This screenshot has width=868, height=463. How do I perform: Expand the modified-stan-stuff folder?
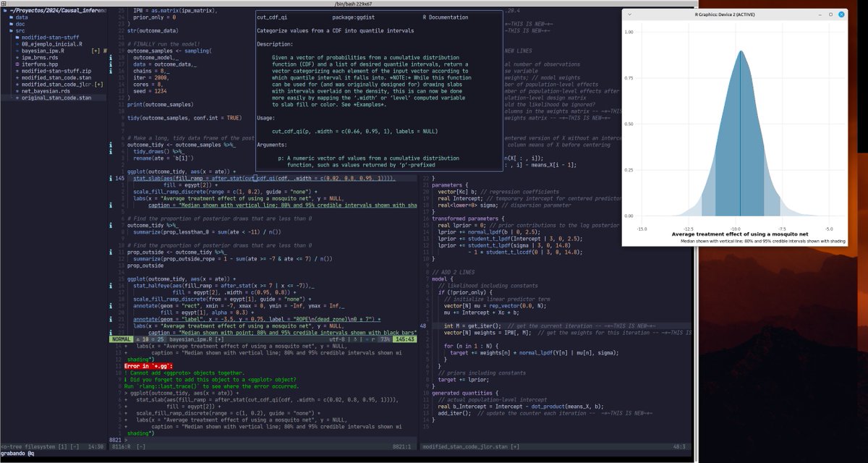18,38
